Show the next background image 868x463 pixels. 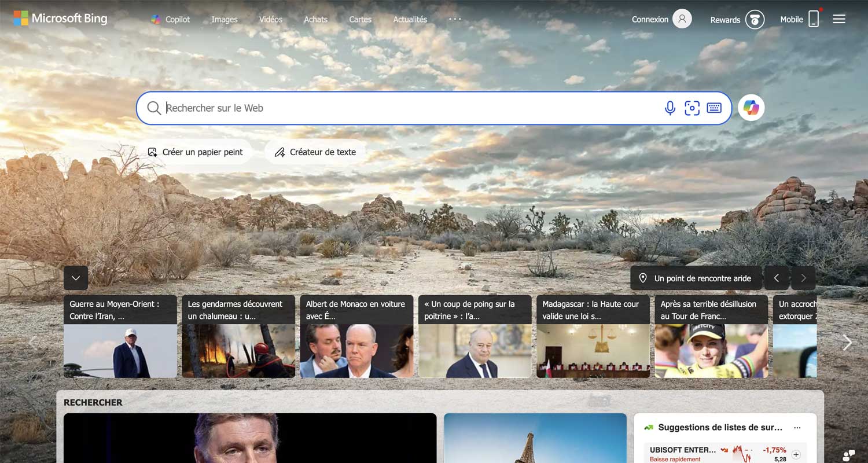coord(803,278)
